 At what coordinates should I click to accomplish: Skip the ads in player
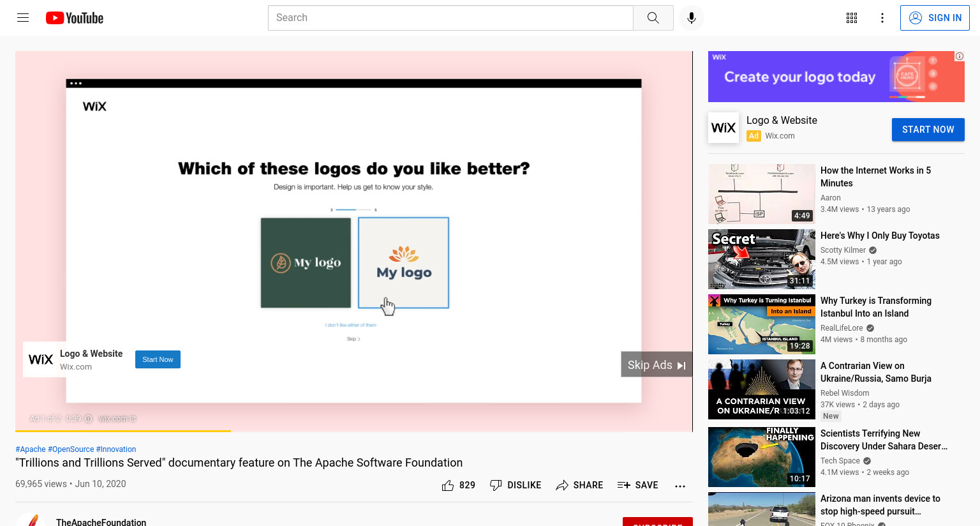[657, 364]
